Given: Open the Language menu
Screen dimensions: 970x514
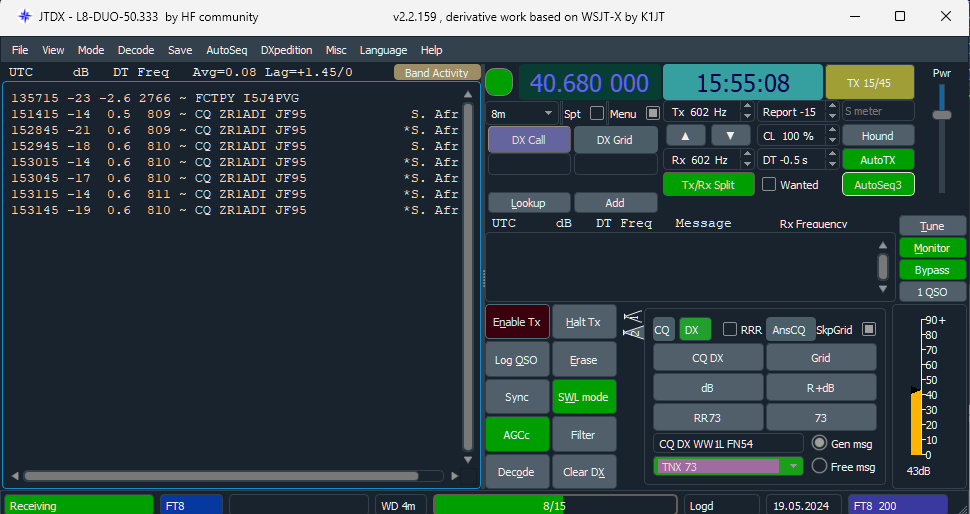Looking at the screenshot, I should tap(384, 50).
